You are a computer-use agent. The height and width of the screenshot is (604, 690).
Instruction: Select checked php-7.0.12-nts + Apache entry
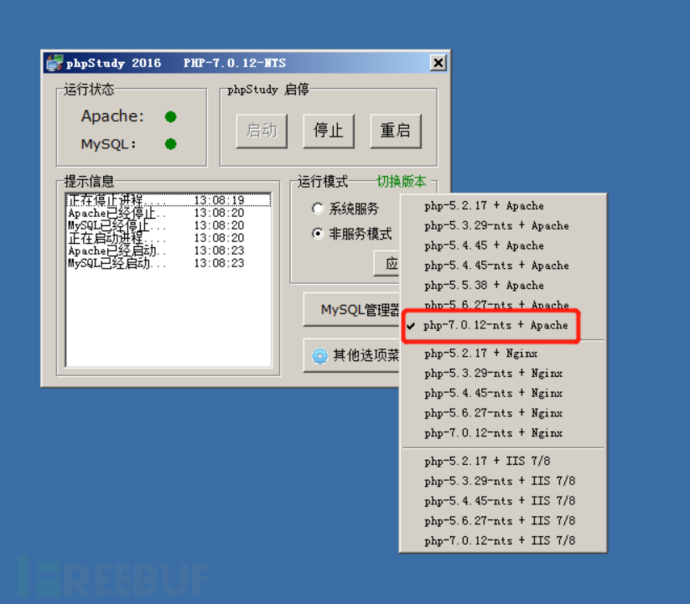[x=503, y=326]
